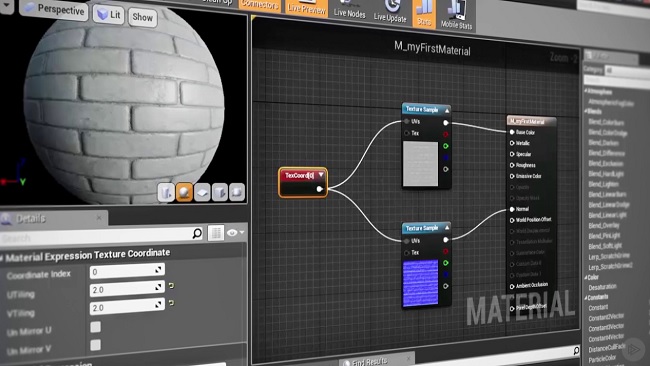Select the cylinder preview mesh icon

coord(166,193)
